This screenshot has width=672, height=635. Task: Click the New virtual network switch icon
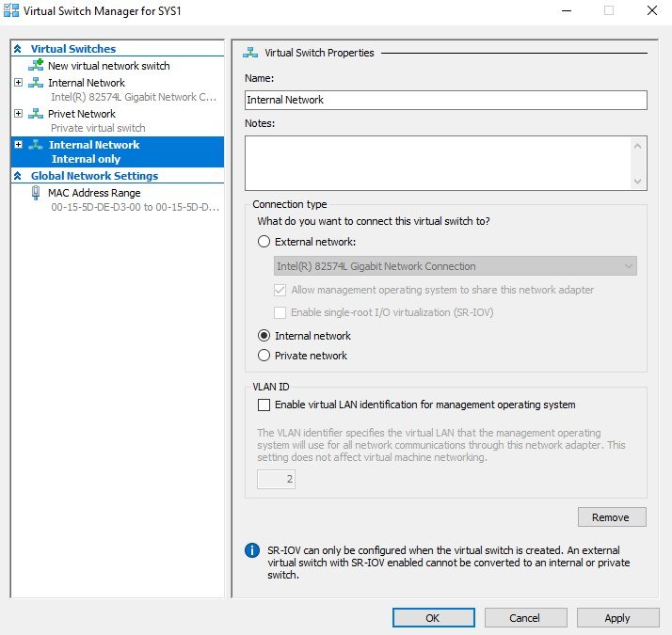pyautogui.click(x=36, y=65)
